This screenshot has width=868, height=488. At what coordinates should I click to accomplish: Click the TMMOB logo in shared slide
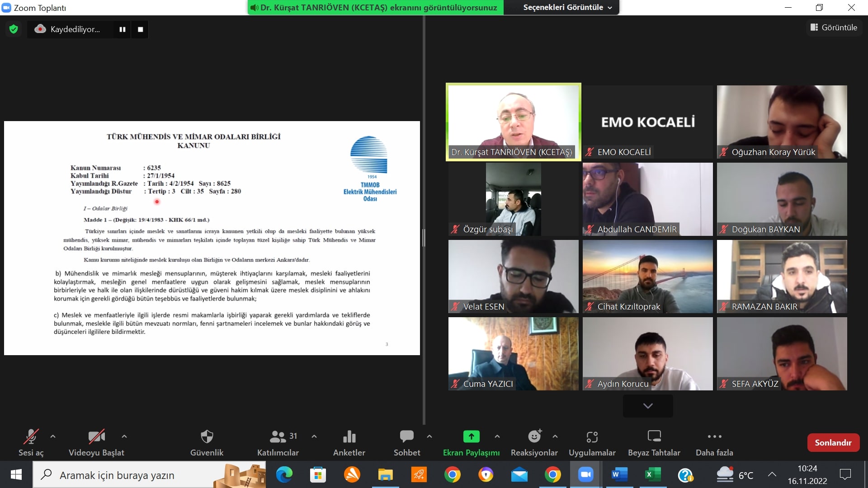pos(370,169)
